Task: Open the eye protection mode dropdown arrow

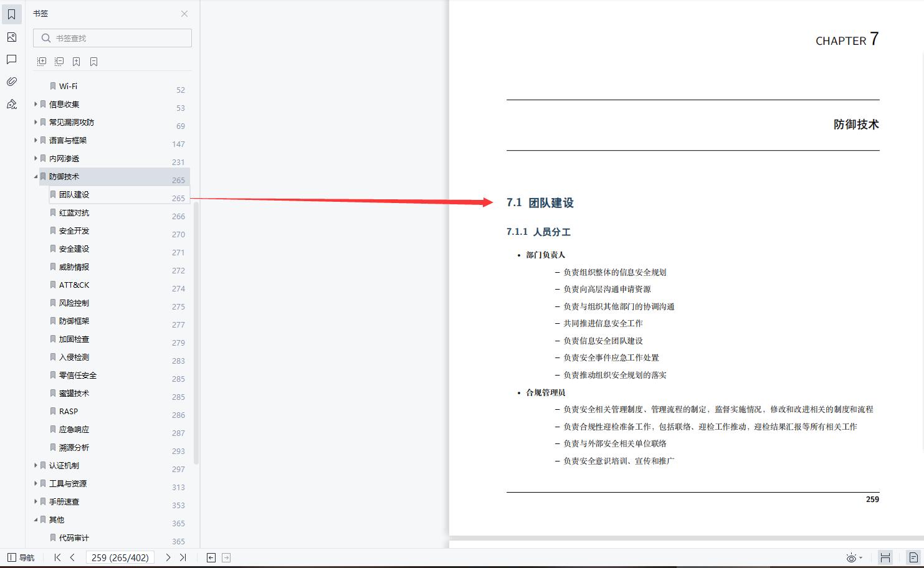Action: click(x=860, y=557)
